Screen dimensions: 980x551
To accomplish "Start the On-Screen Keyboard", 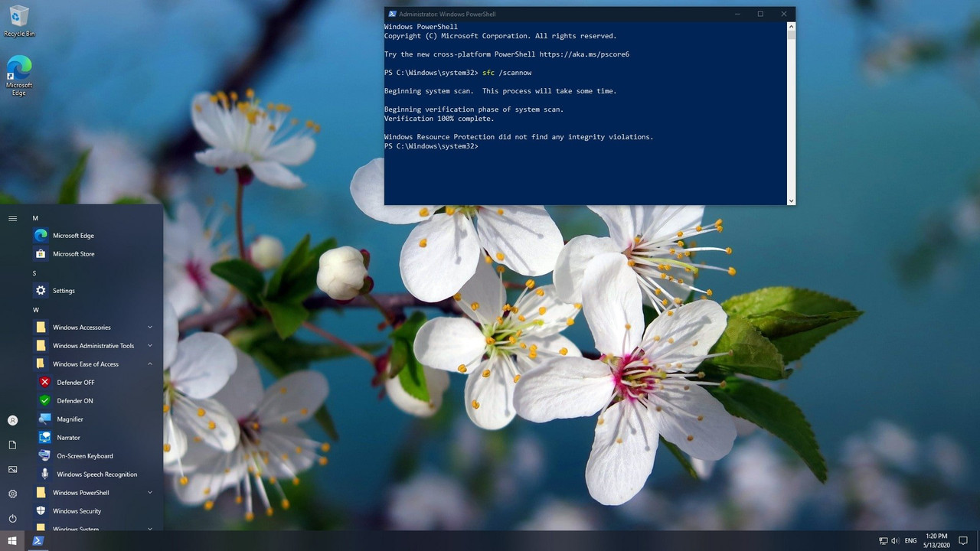I will tap(84, 455).
